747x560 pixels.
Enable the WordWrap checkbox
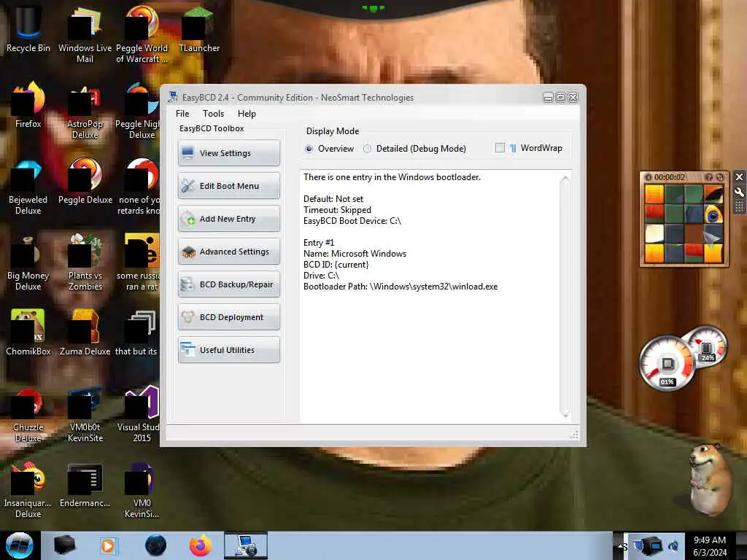pyautogui.click(x=500, y=147)
